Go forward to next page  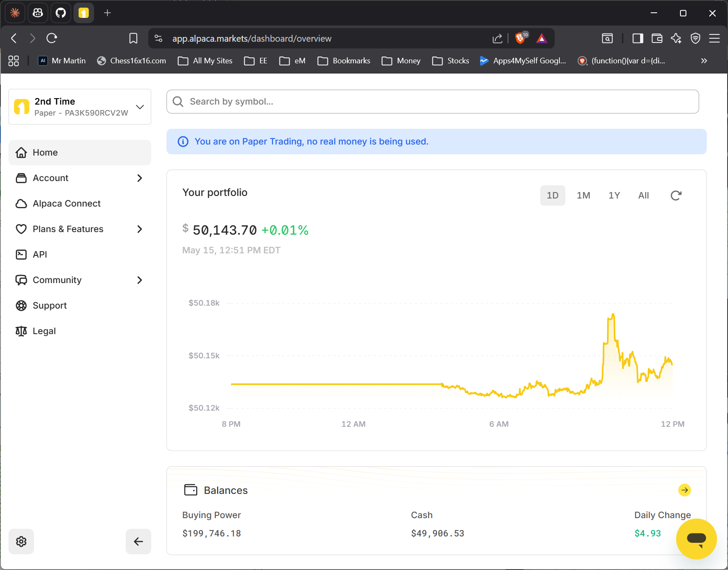pyautogui.click(x=33, y=38)
